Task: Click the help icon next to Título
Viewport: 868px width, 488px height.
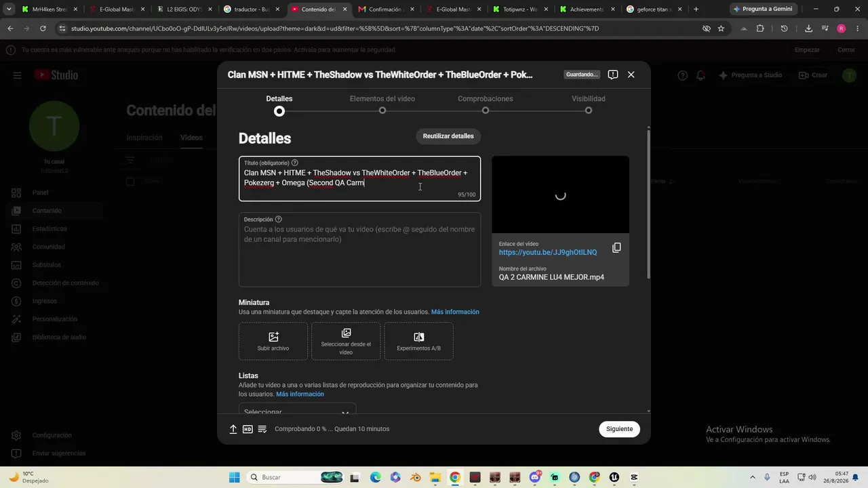Action: 294,163
